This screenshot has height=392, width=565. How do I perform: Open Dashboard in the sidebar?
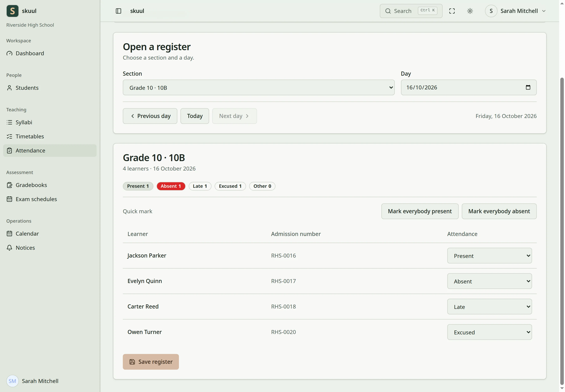point(50,53)
